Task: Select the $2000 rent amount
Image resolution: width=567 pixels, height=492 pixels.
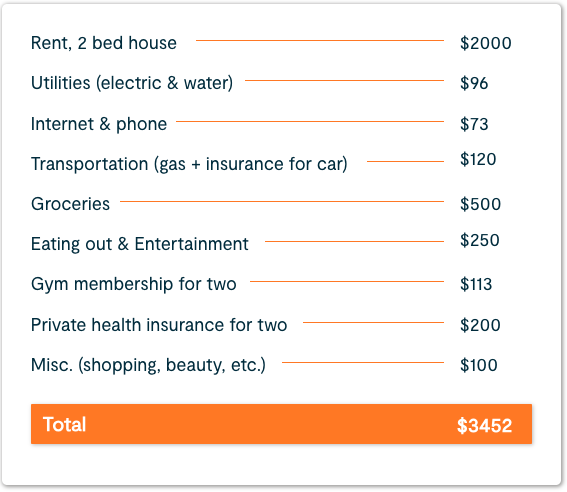Action: (x=486, y=43)
